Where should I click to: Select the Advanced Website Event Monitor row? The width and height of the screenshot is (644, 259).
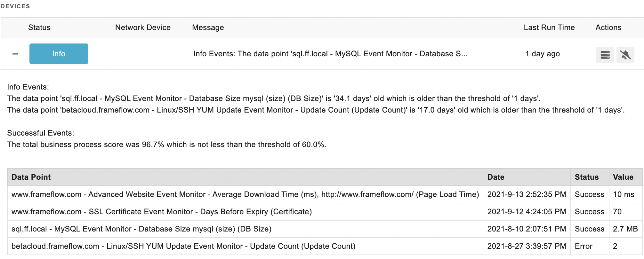click(325, 194)
